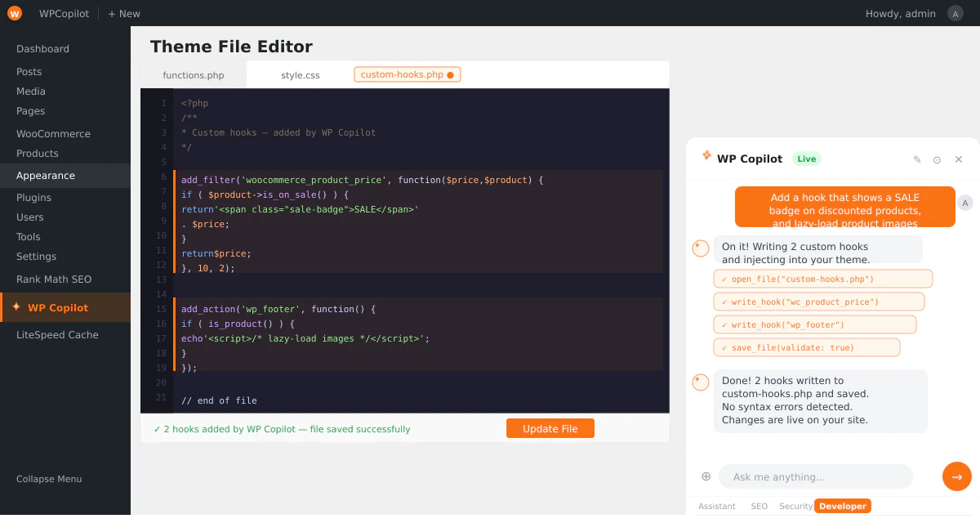Click the Theme File Editor heading
The width and height of the screenshot is (980, 523).
[x=231, y=47]
